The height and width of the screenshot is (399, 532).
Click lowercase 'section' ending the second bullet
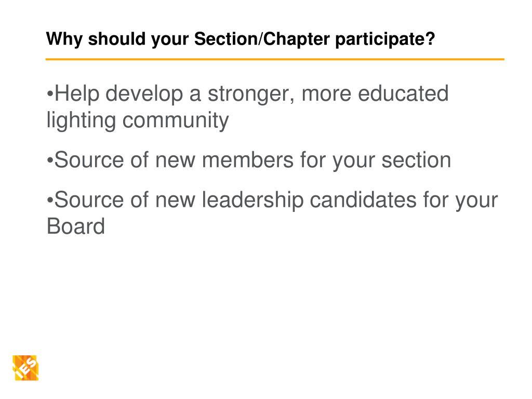416,160
